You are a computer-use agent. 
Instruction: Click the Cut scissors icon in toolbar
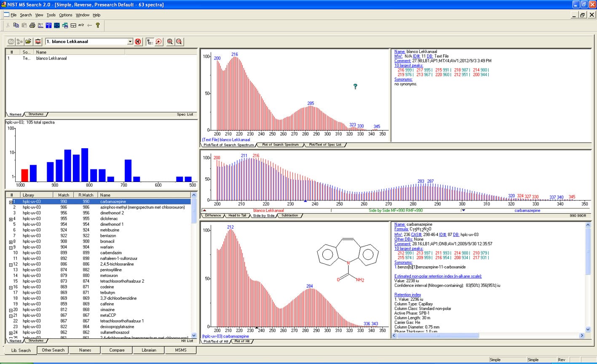pyautogui.click(x=8, y=25)
